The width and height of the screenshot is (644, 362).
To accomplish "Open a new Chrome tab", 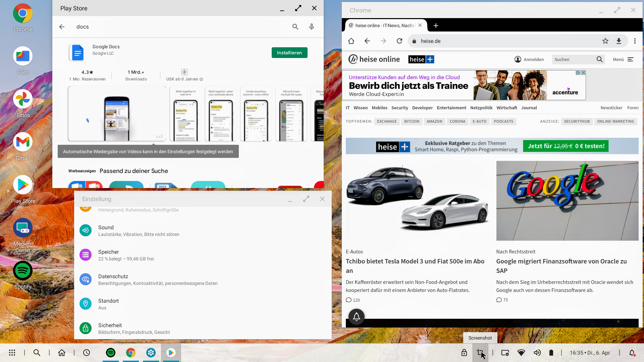I will point(436,25).
